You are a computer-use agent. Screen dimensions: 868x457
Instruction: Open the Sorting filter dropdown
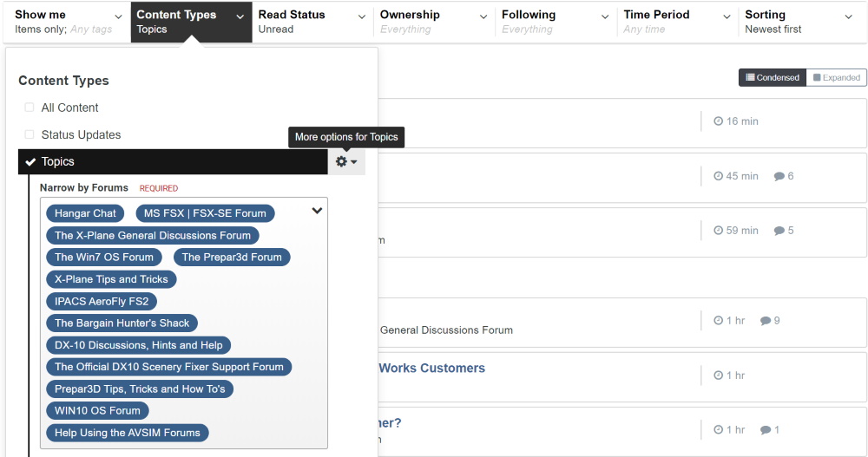coord(800,22)
